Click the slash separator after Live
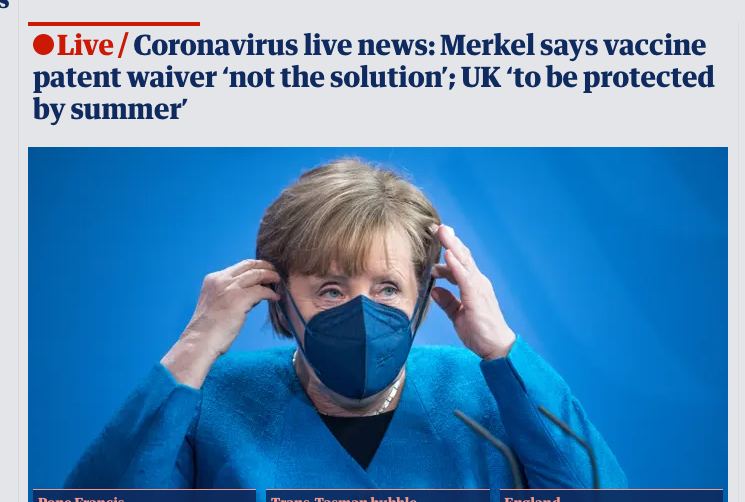 point(123,46)
